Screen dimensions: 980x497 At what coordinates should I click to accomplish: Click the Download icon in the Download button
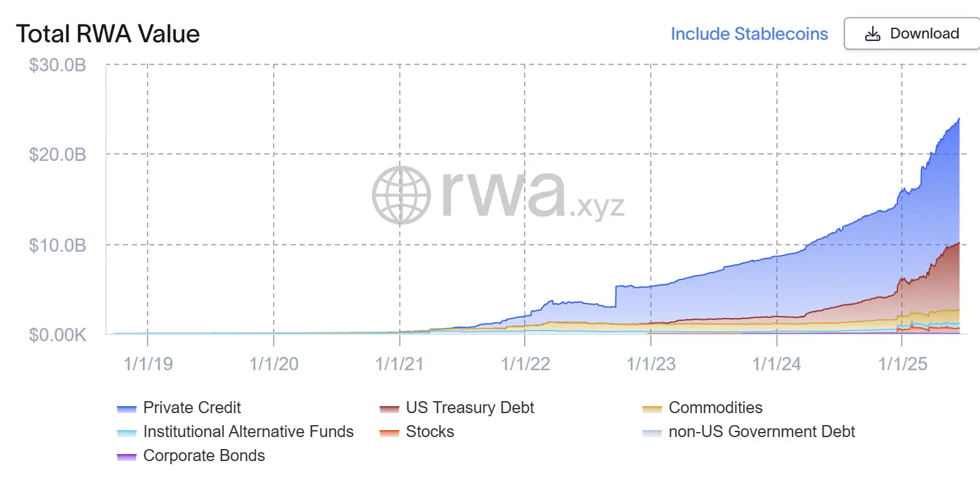(x=873, y=33)
